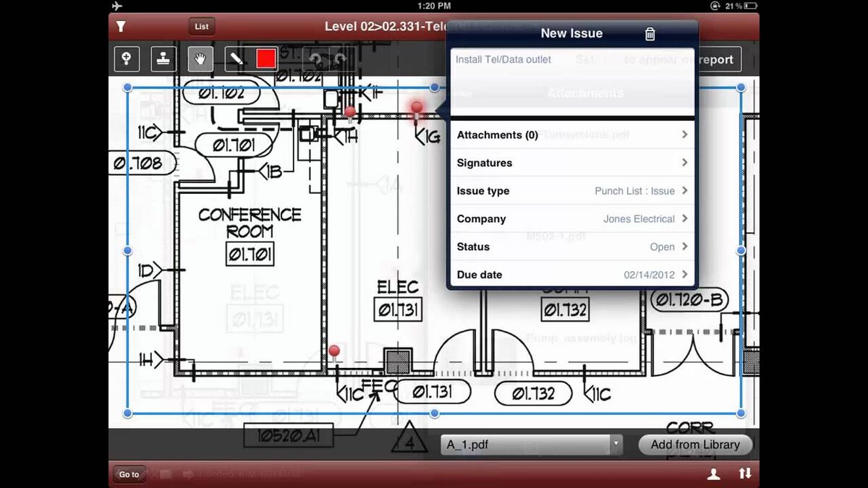Viewport: 868px width, 488px height.
Task: Tap the CONFERENCE ROOM label on plan
Action: [x=250, y=223]
